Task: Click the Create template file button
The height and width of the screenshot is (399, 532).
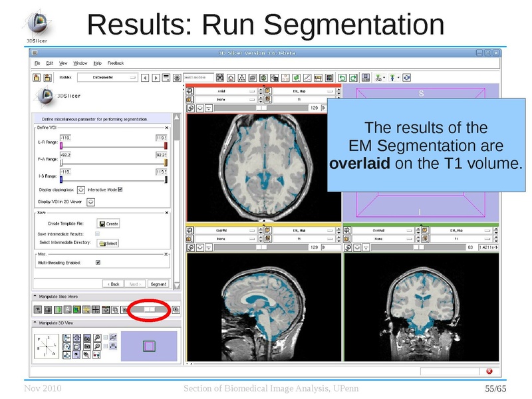Action: coord(109,223)
